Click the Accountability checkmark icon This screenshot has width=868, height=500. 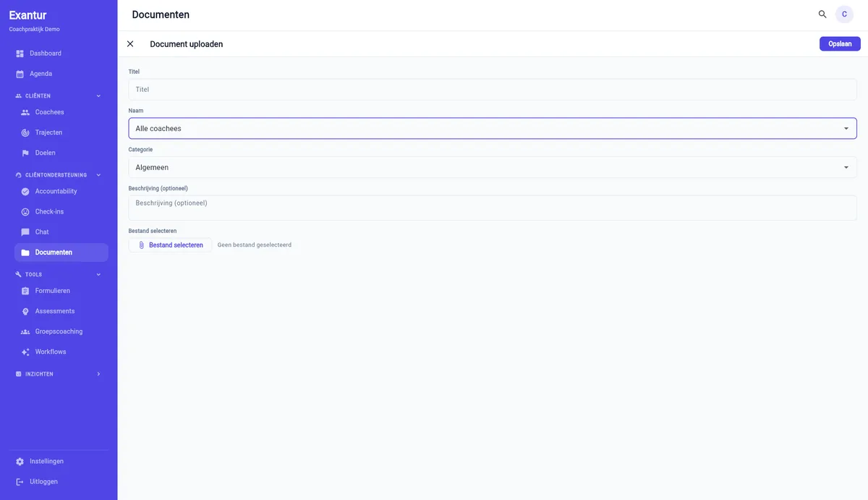tap(25, 192)
